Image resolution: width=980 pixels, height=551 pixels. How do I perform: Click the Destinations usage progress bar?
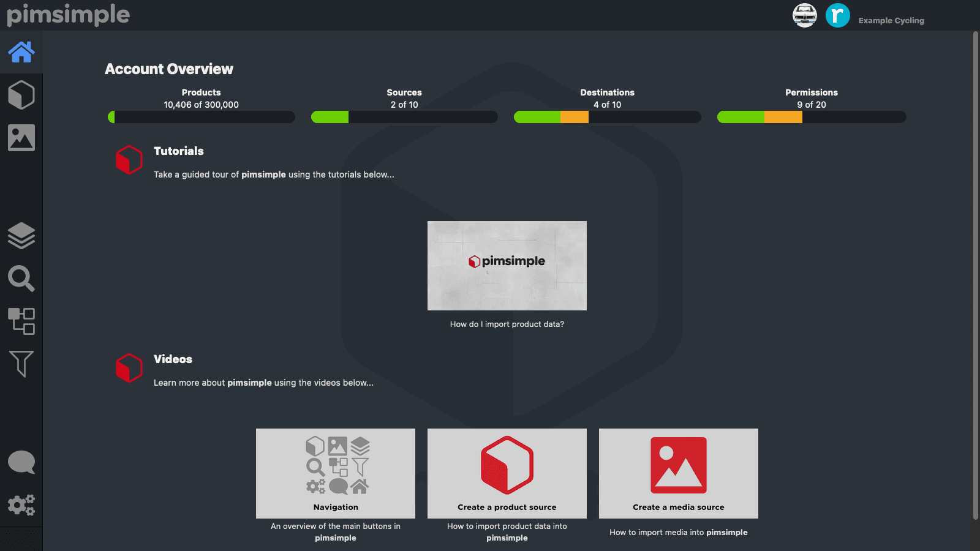pyautogui.click(x=607, y=117)
